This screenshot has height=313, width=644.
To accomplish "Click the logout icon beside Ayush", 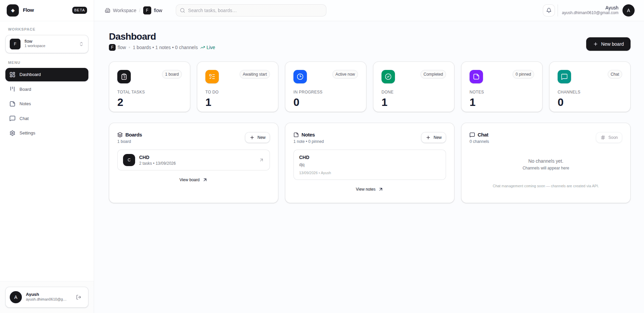I will pyautogui.click(x=79, y=297).
